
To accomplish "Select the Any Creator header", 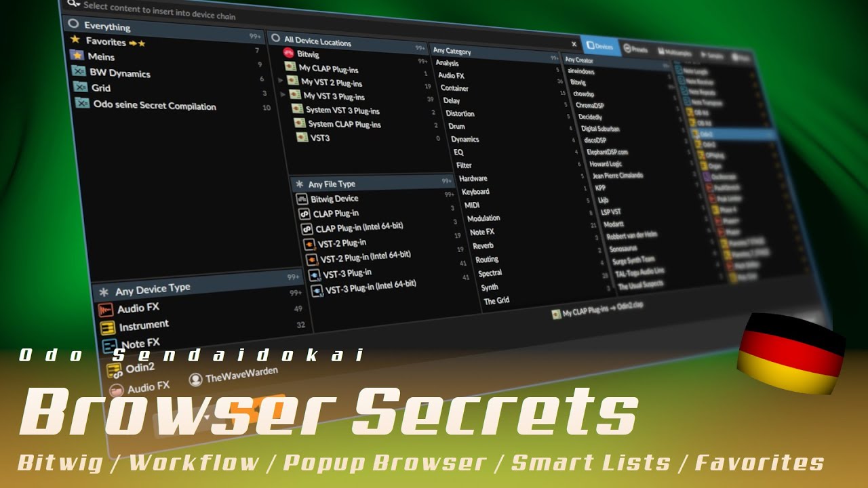I will (617, 62).
